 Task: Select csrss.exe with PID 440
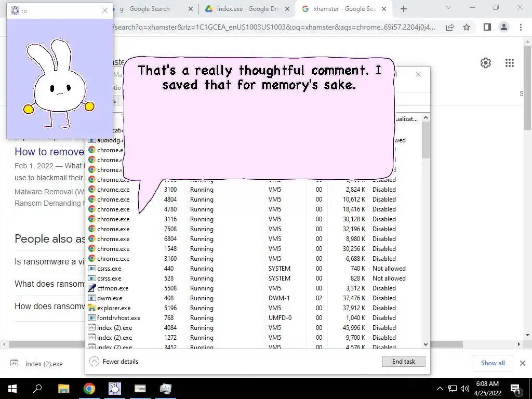253,269
